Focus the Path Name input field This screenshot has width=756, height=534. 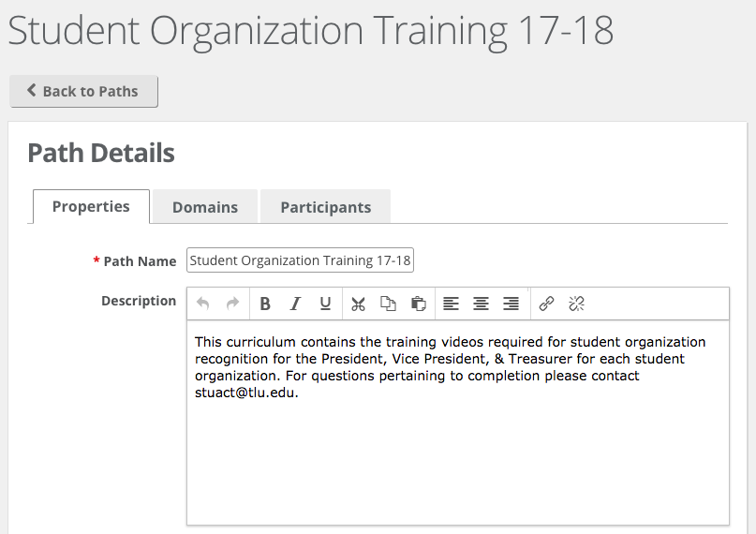tap(300, 260)
